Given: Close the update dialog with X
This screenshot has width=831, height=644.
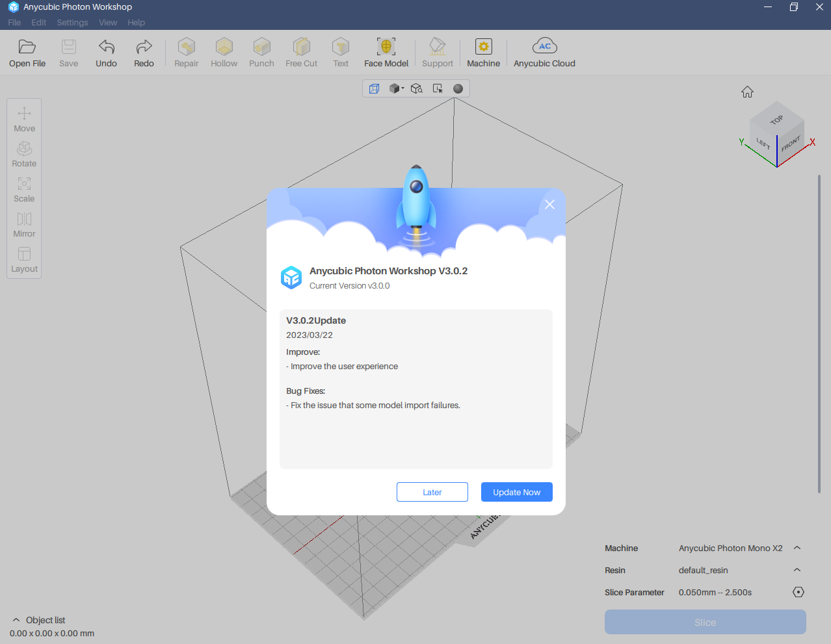Looking at the screenshot, I should (x=549, y=204).
